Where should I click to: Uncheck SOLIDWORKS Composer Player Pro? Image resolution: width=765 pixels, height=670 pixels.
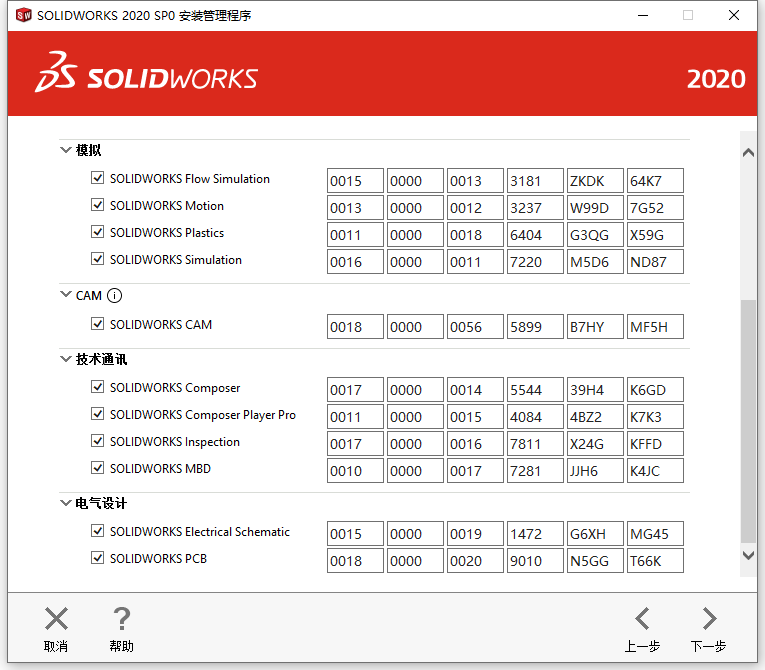pos(98,414)
